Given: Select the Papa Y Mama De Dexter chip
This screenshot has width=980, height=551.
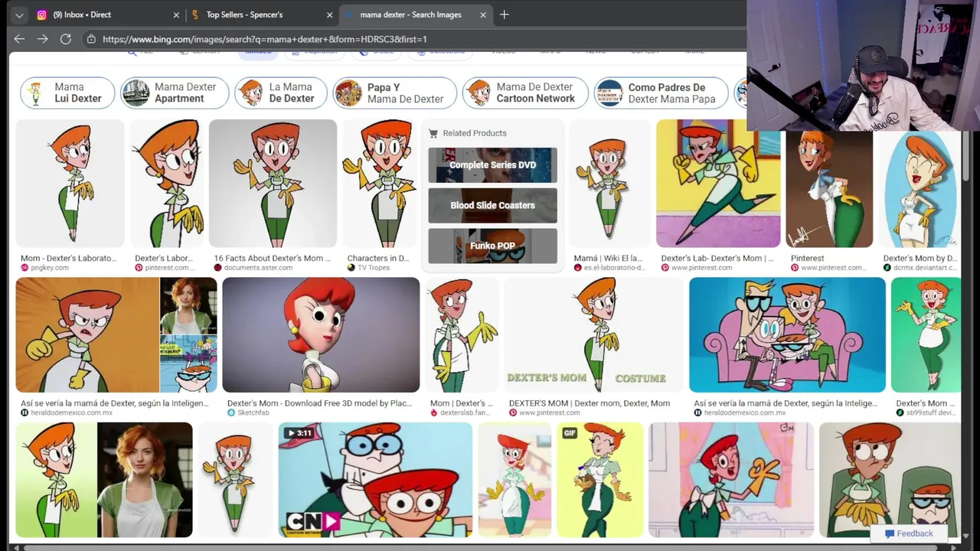Looking at the screenshot, I should [395, 93].
